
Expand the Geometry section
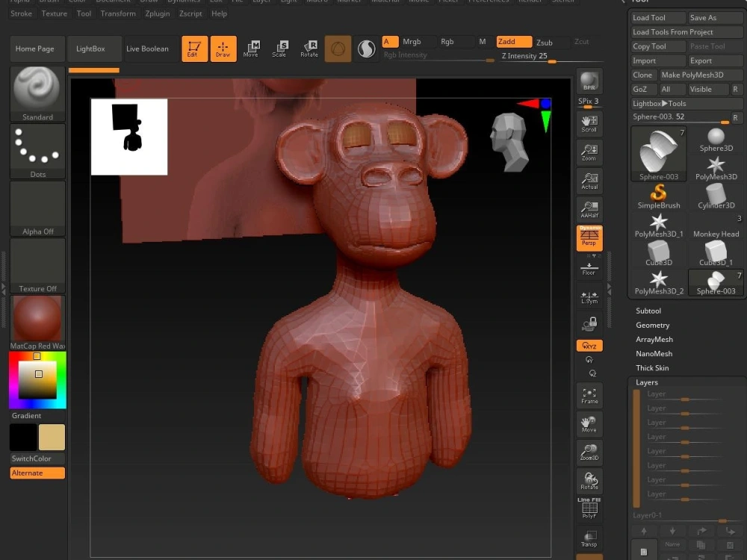click(653, 326)
